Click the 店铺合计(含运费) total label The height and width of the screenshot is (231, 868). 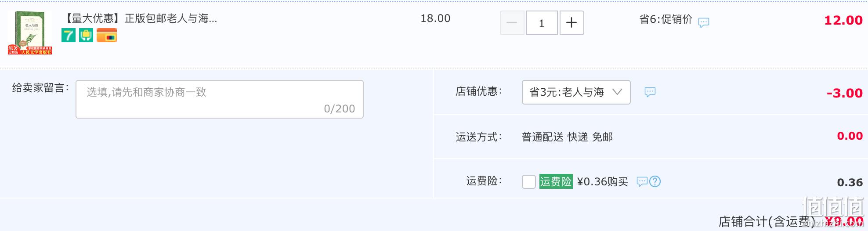pos(767,221)
